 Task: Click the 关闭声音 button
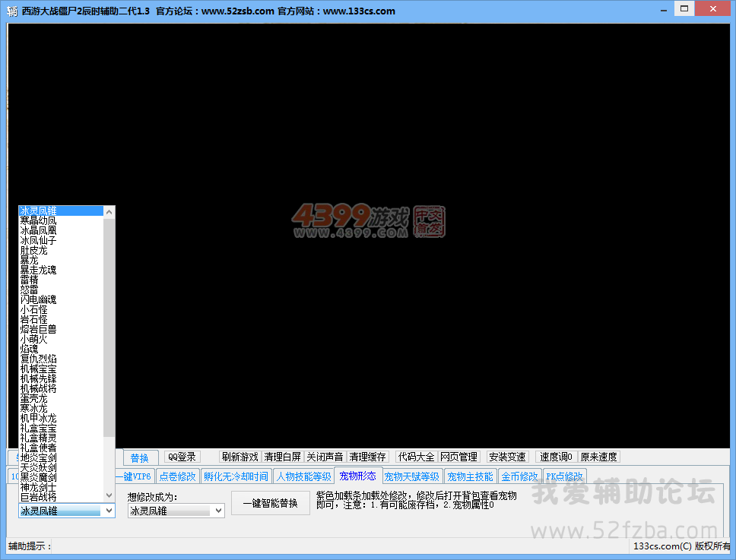[x=325, y=457]
